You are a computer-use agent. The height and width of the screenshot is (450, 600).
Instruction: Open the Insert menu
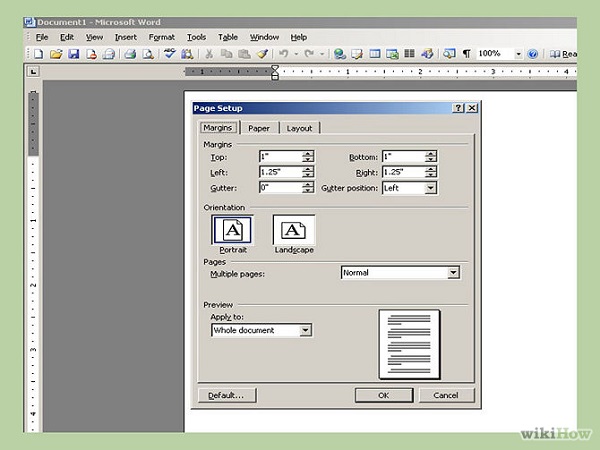(x=126, y=37)
